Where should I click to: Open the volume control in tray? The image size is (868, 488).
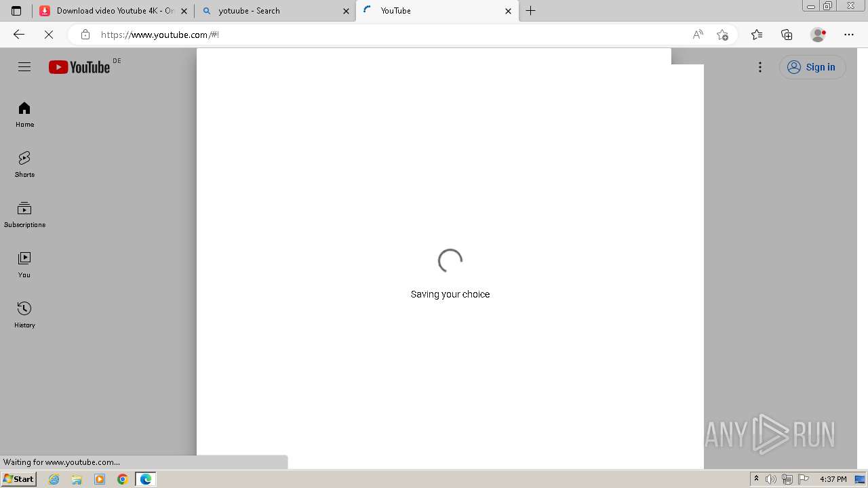771,479
